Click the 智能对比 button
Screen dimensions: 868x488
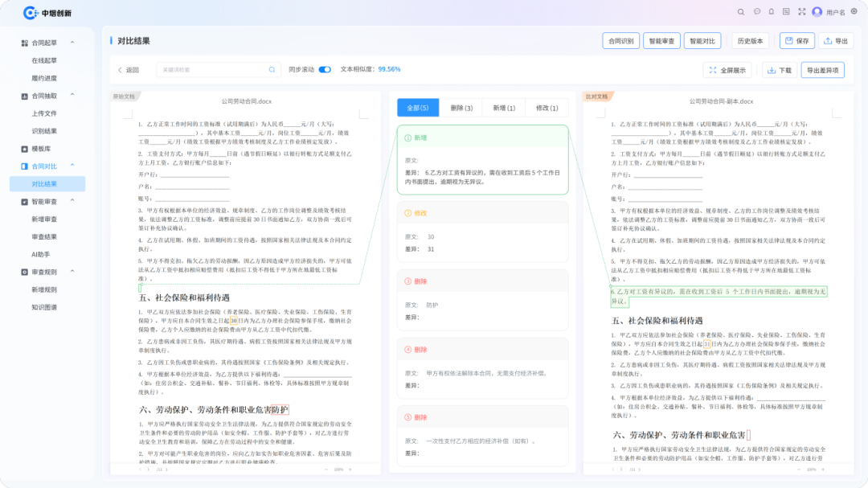[x=702, y=41]
